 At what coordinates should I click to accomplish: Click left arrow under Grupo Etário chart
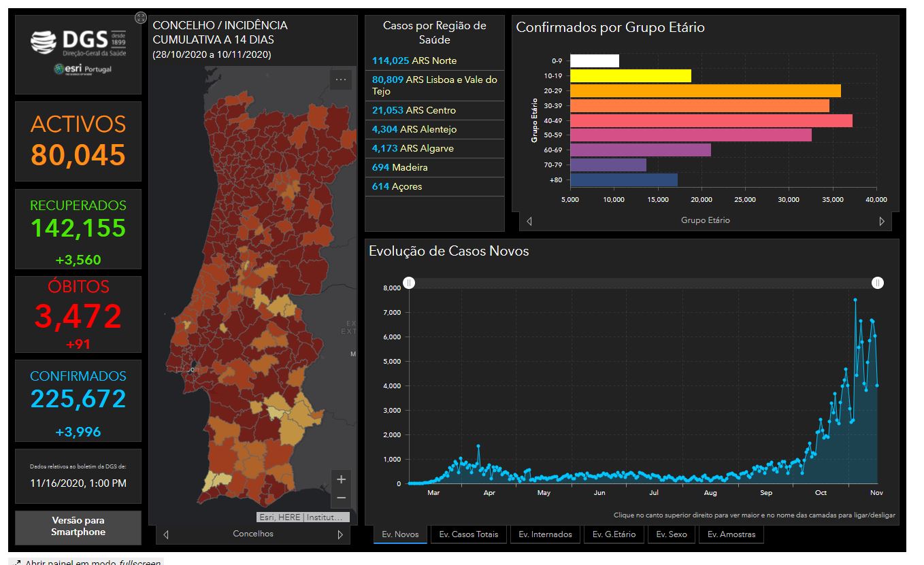coord(529,221)
